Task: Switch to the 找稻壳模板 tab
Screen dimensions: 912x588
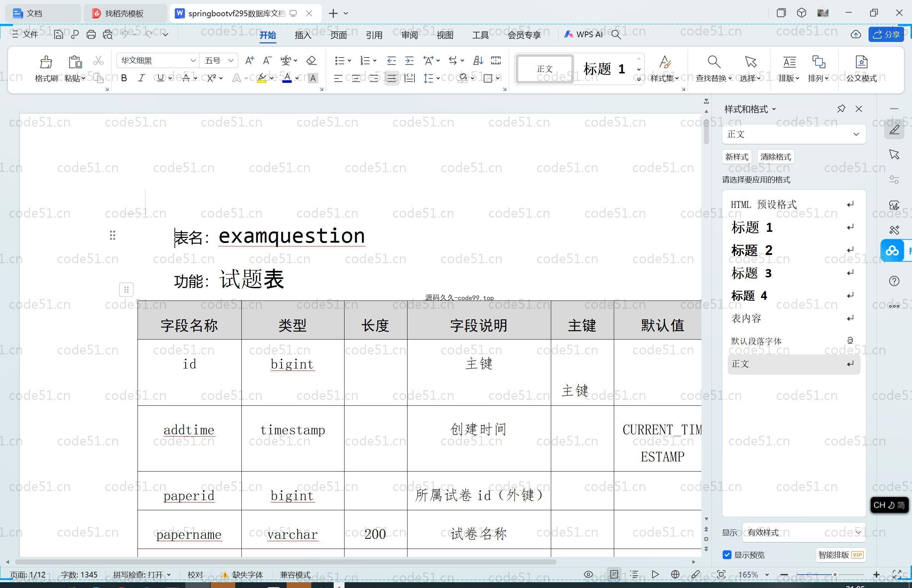Action: [124, 13]
